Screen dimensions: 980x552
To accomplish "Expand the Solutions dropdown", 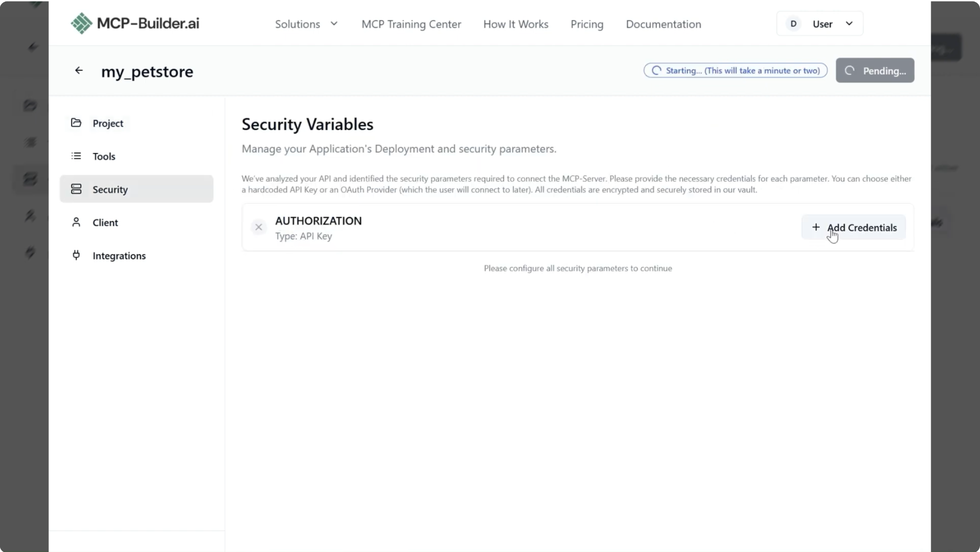I will (x=305, y=24).
